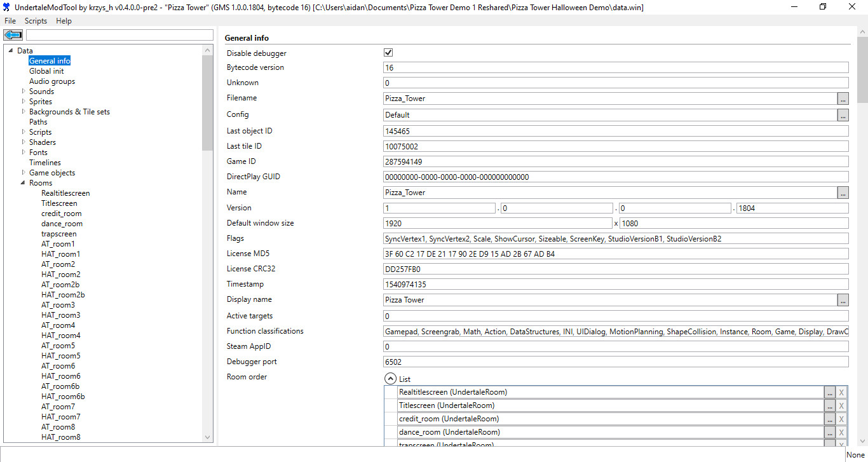Click the back arrow navigation icon
The width and height of the screenshot is (868, 462).
pos(13,35)
